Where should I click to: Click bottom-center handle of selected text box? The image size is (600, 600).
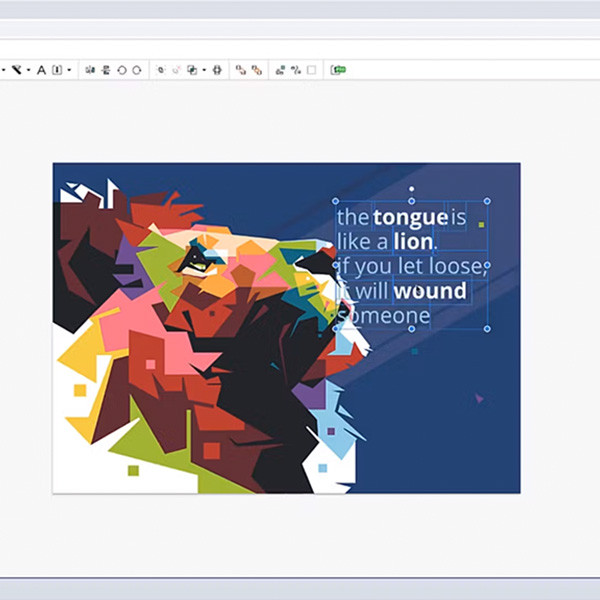pos(412,329)
